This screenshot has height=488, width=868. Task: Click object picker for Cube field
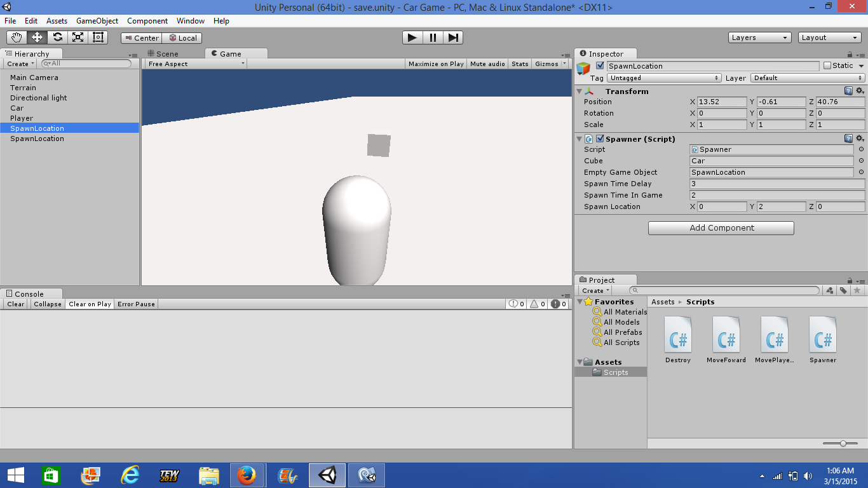coord(861,161)
